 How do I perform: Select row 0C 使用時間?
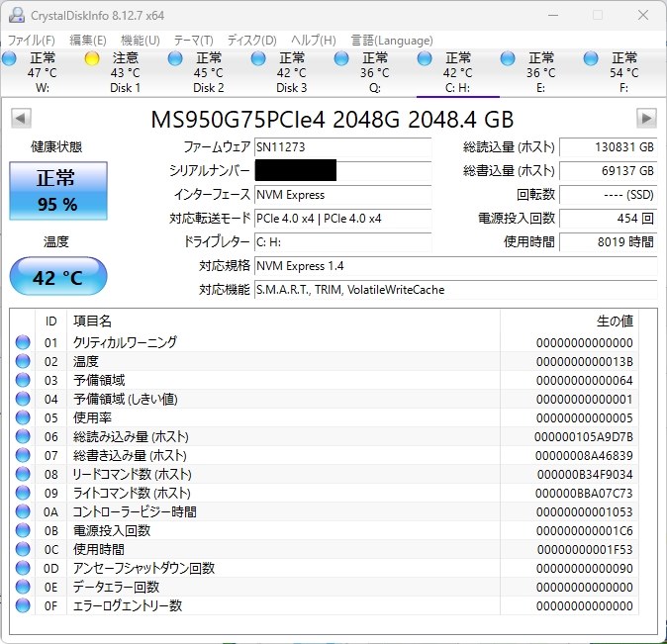pyautogui.click(x=325, y=549)
